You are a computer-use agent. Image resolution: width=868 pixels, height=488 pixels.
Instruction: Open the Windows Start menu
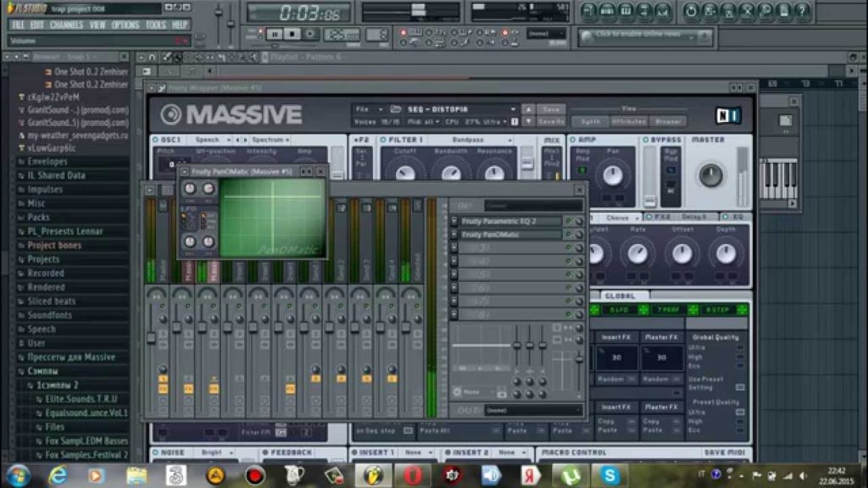tap(19, 475)
